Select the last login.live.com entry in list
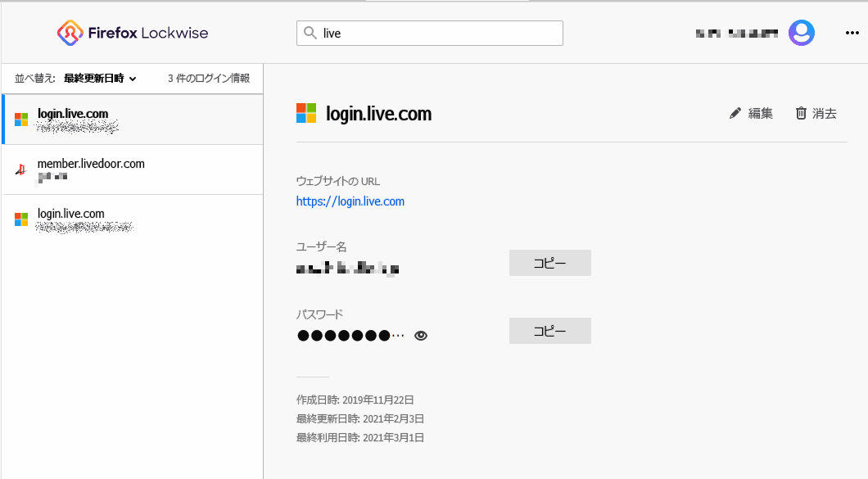The height and width of the screenshot is (479, 868). tap(133, 219)
